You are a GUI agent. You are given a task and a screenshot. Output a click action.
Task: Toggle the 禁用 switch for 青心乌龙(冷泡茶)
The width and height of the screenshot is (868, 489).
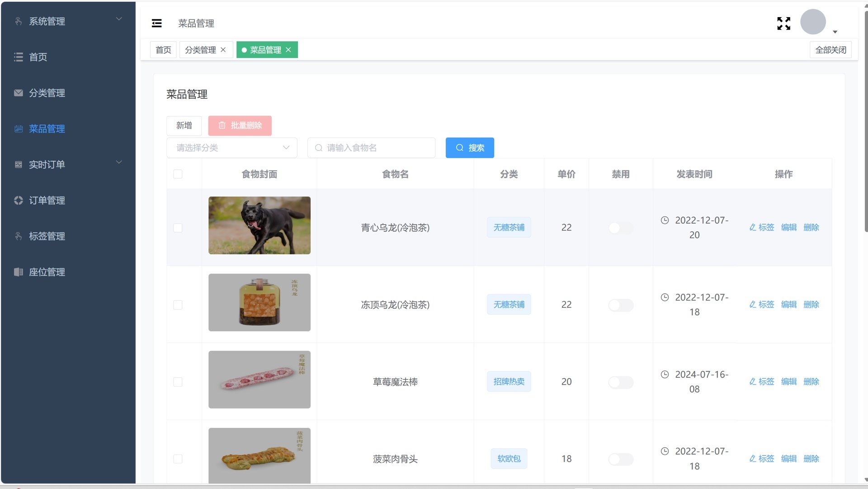(x=620, y=228)
